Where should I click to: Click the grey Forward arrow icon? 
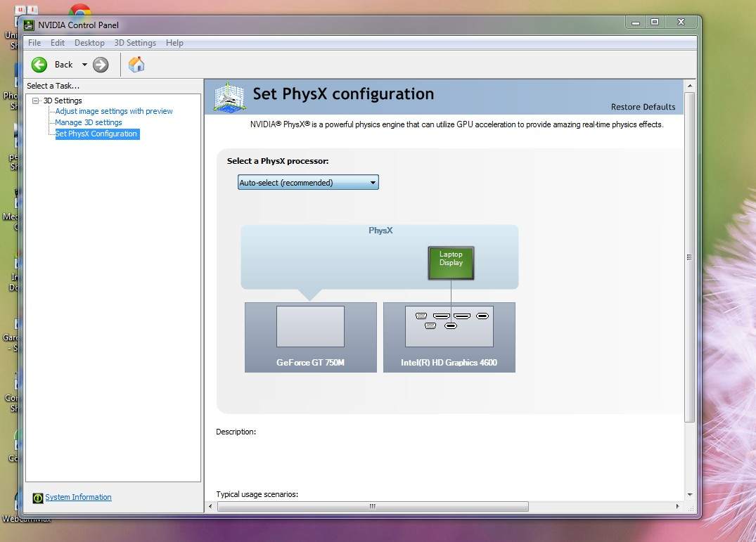101,65
